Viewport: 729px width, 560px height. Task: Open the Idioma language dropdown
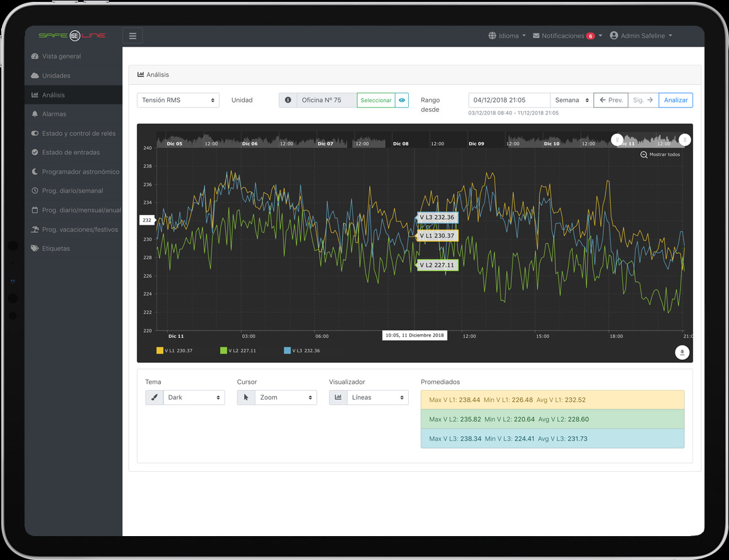pyautogui.click(x=507, y=36)
